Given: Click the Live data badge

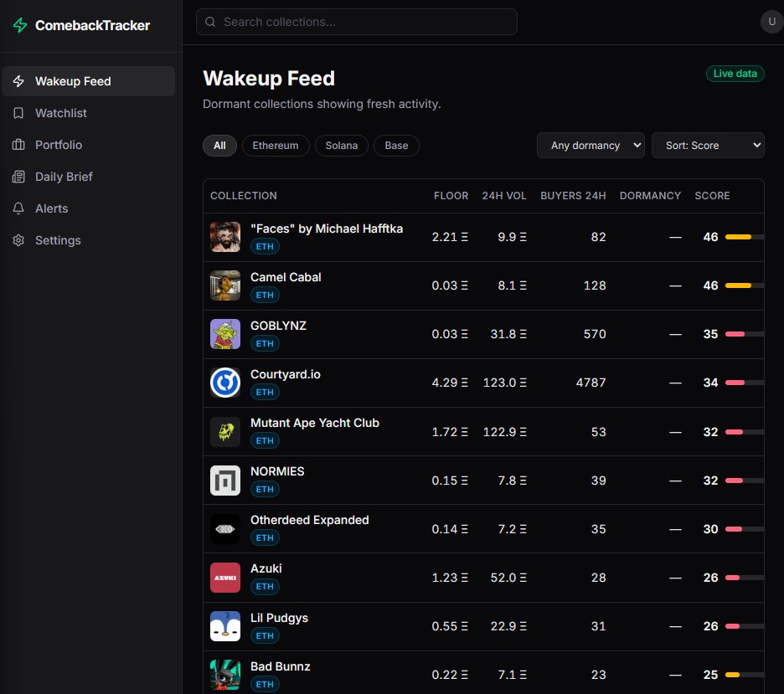Looking at the screenshot, I should (x=735, y=74).
